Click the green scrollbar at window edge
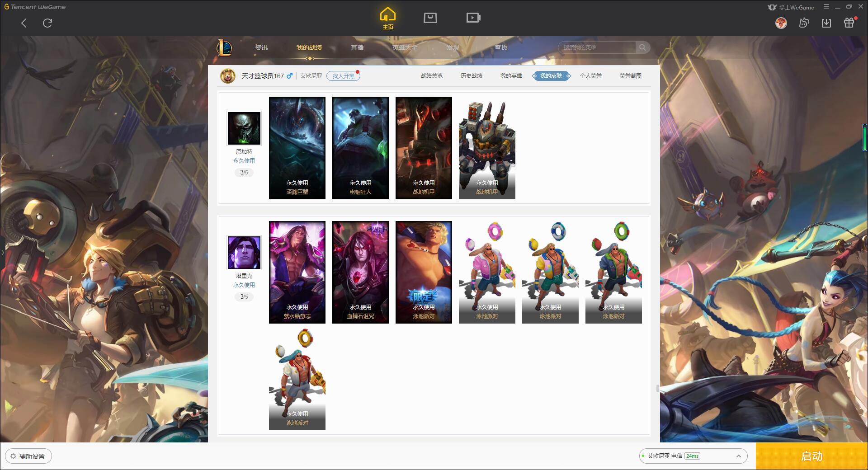Screen dimensions: 868x470 864,137
